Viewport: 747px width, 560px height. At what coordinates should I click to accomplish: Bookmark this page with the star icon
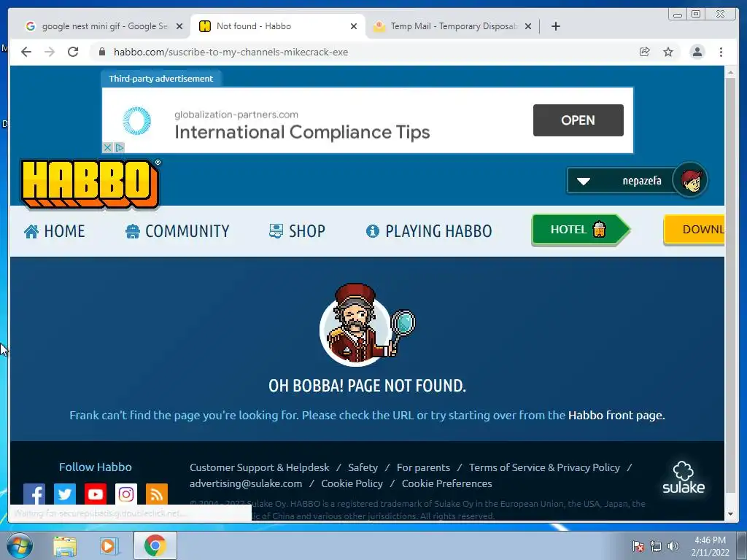[668, 52]
